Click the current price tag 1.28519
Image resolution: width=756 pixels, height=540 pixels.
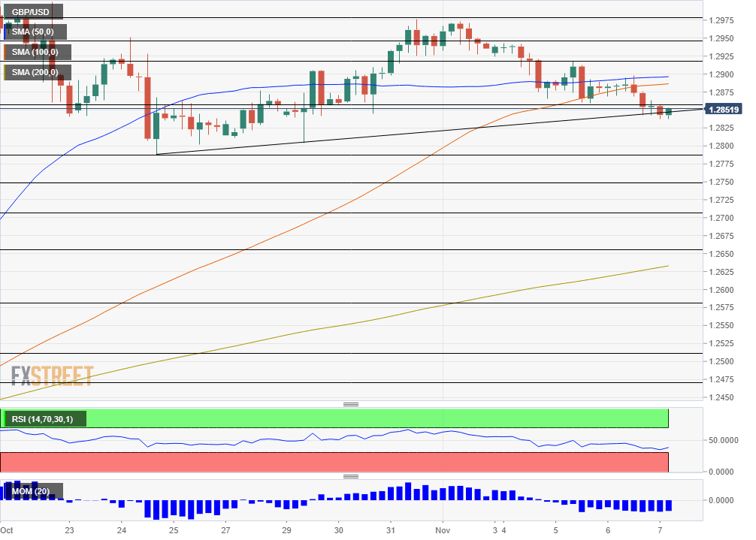tap(723, 110)
